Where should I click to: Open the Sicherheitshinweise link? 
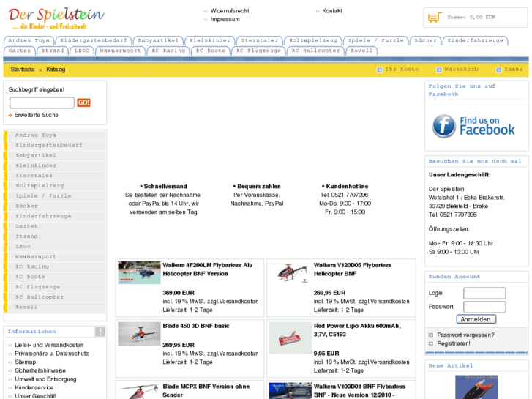40,370
